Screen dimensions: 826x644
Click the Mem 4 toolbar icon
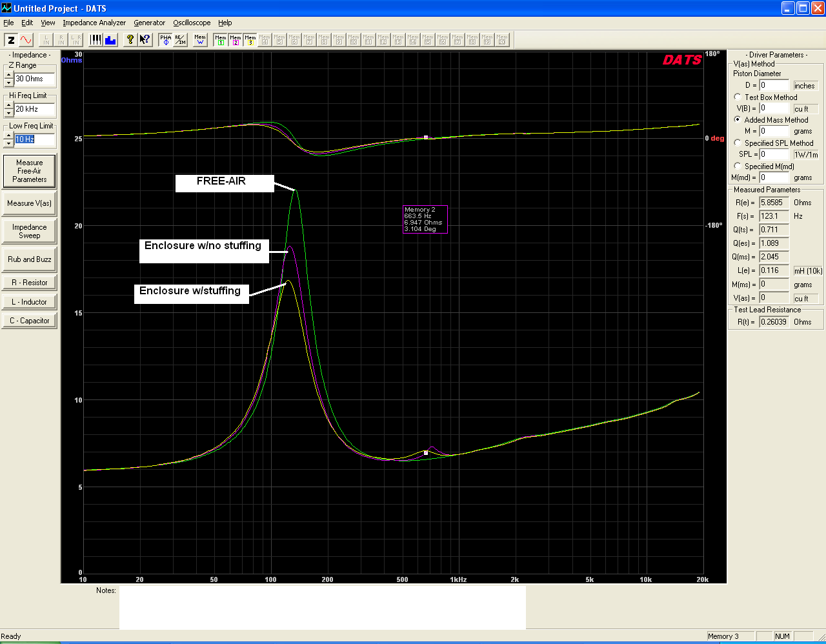point(265,40)
